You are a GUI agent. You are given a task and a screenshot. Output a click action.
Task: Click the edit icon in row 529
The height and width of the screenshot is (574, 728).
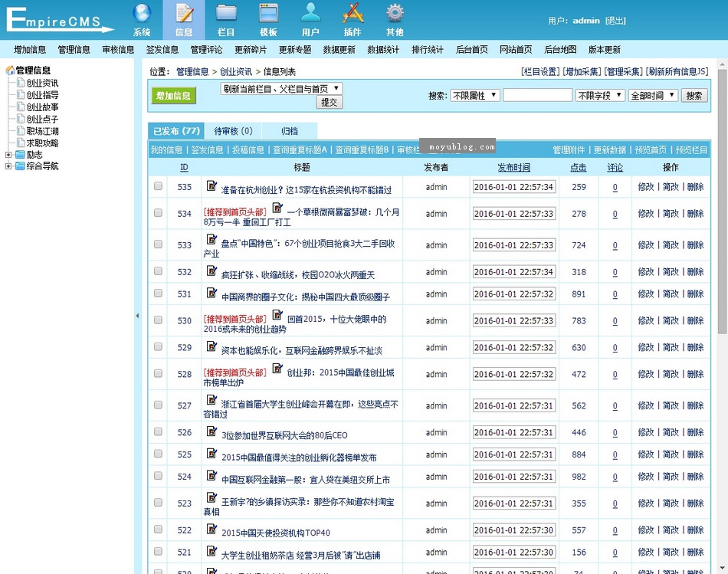(x=212, y=346)
